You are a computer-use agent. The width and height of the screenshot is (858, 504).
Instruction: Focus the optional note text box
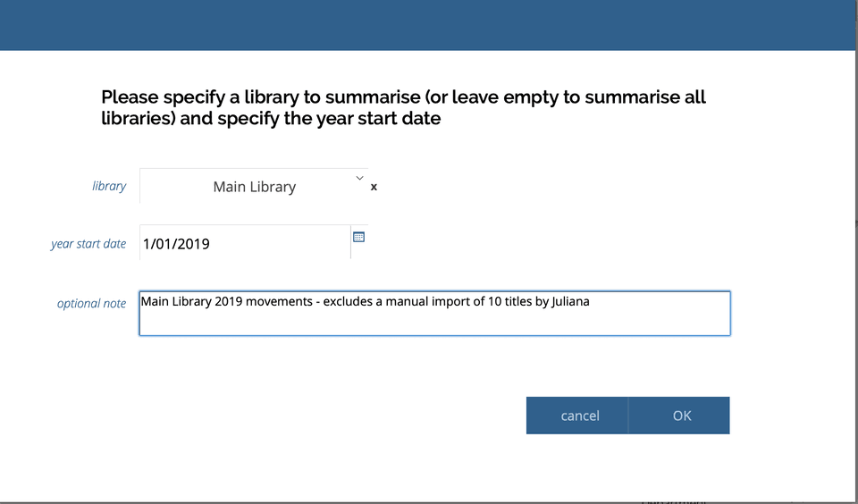[434, 313]
